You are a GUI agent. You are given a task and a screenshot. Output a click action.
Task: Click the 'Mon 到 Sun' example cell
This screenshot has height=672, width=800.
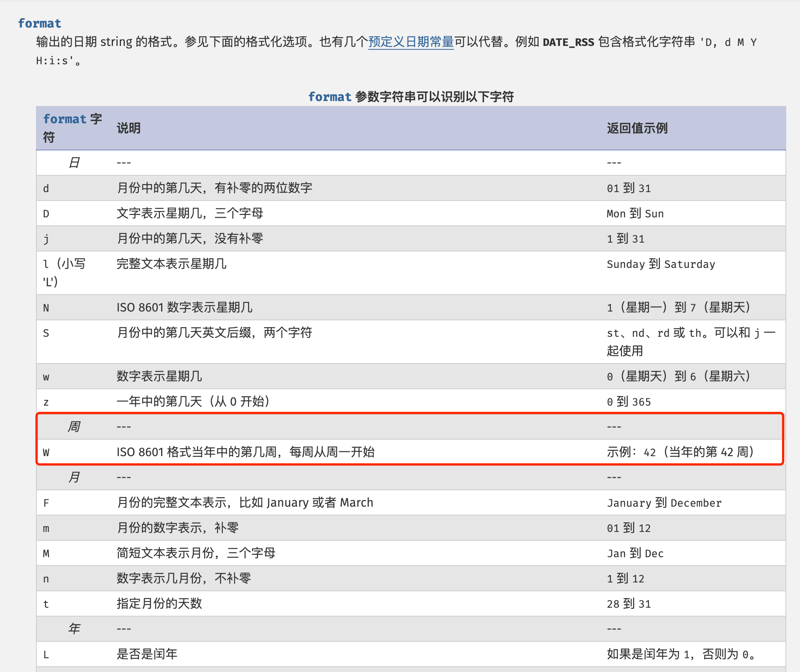pyautogui.click(x=635, y=214)
